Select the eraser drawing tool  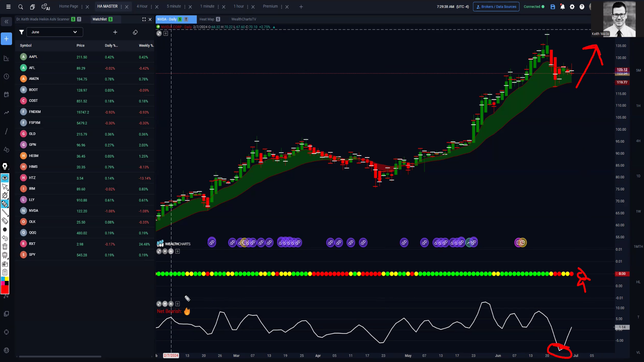click(5, 221)
